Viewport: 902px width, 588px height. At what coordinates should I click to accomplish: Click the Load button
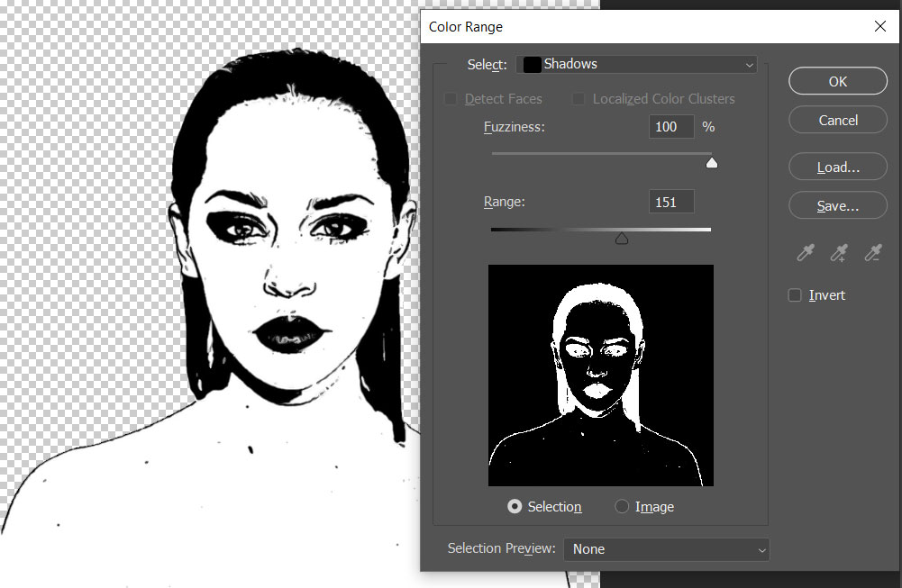tap(837, 166)
